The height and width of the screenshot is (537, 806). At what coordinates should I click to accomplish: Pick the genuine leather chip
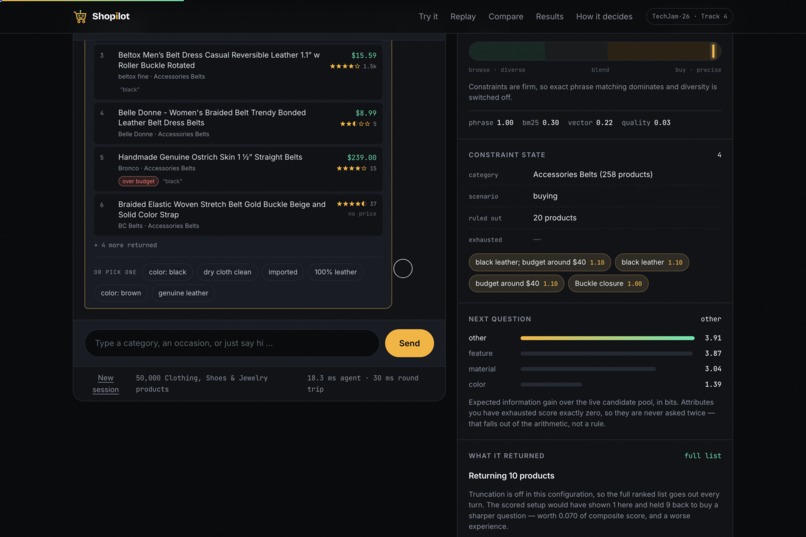[183, 293]
